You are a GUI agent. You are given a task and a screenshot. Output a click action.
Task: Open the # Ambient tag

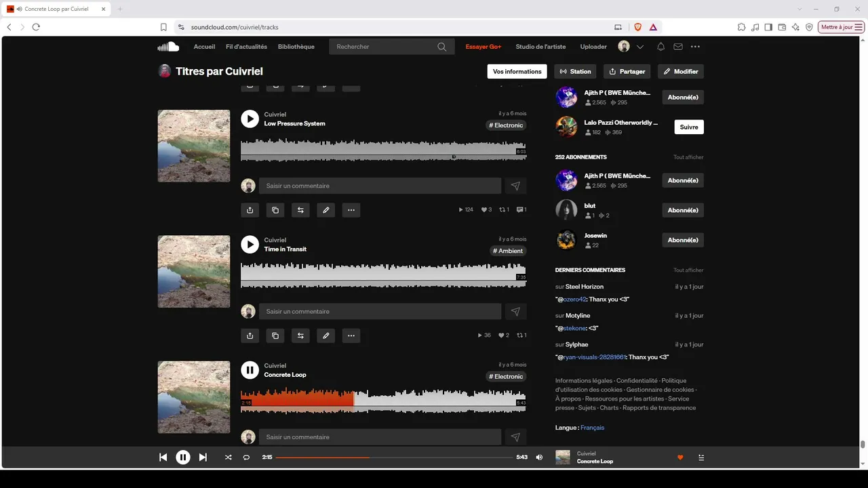pos(508,251)
